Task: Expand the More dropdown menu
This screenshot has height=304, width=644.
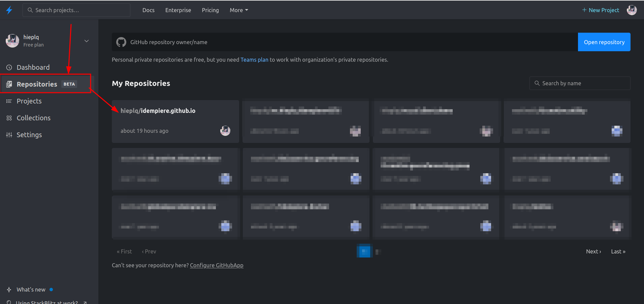Action: (x=239, y=10)
